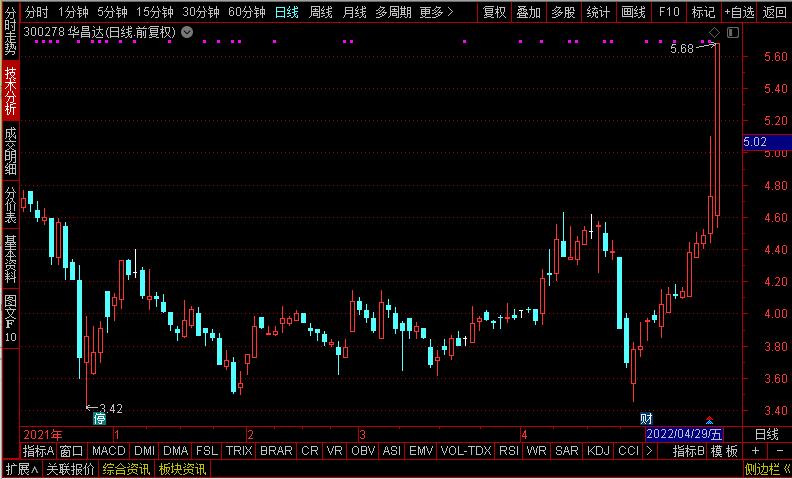
Task: Switch to 月线 monthly chart
Action: [x=355, y=12]
